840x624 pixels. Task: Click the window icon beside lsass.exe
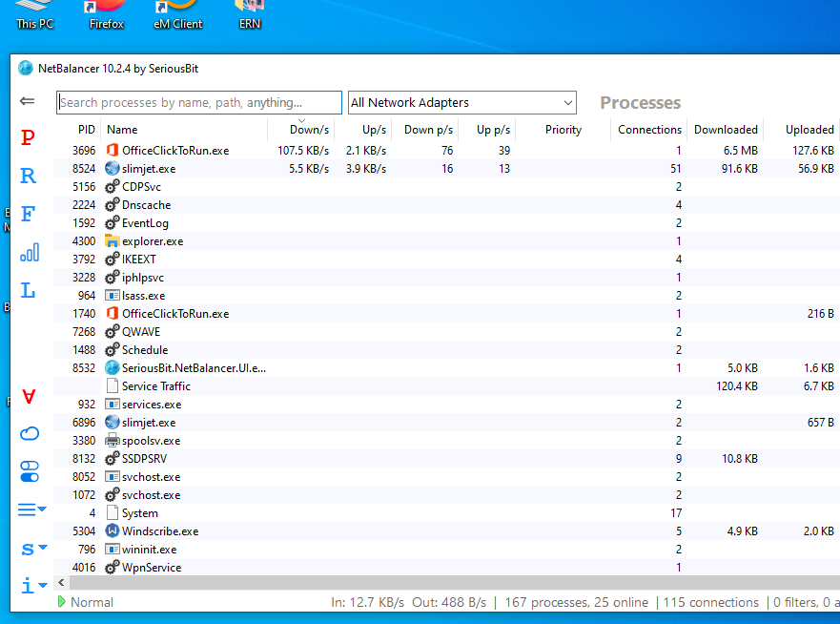(x=112, y=296)
